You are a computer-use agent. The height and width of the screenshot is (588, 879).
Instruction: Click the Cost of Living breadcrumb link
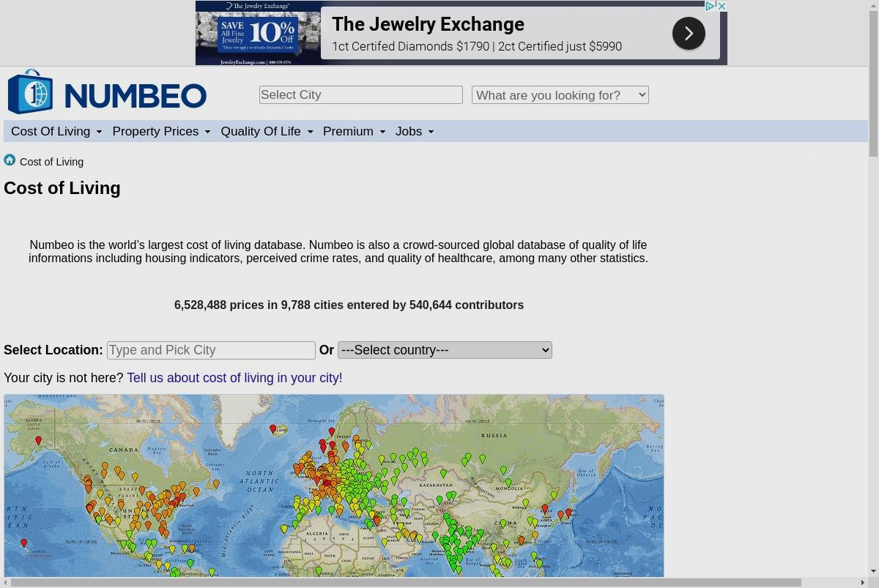(51, 162)
